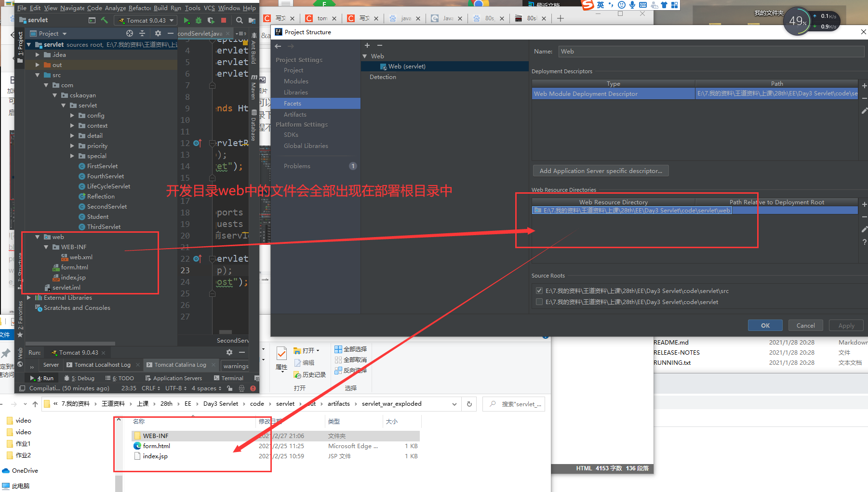Click 属性 properties icon in Explorer ribbon

coord(281,358)
